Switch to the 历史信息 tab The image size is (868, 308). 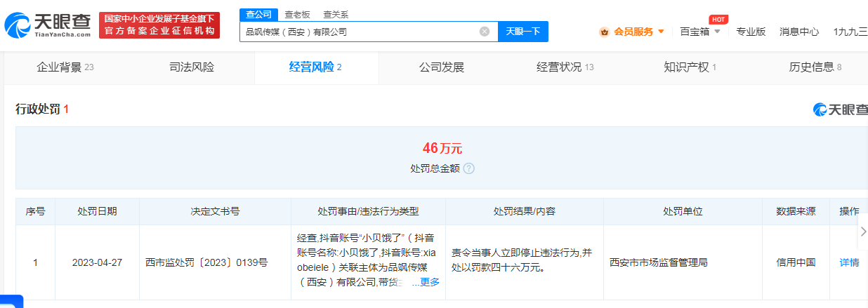coord(815,67)
